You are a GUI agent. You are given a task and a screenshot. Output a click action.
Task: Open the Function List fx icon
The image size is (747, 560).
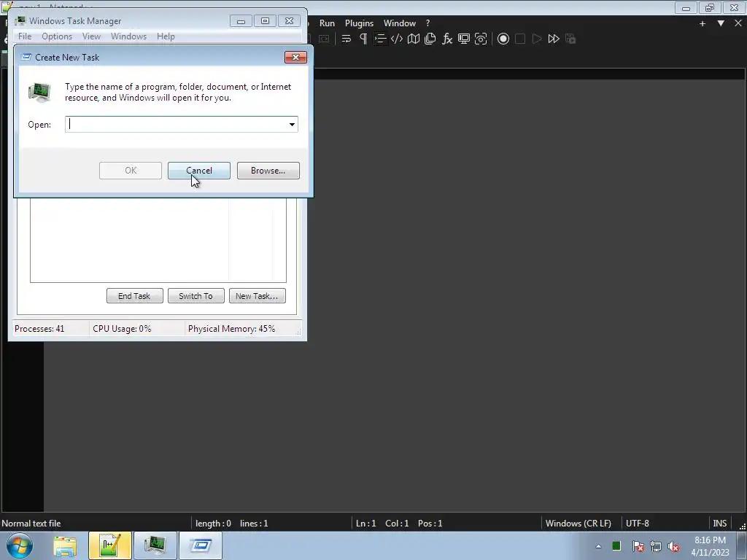pos(447,39)
